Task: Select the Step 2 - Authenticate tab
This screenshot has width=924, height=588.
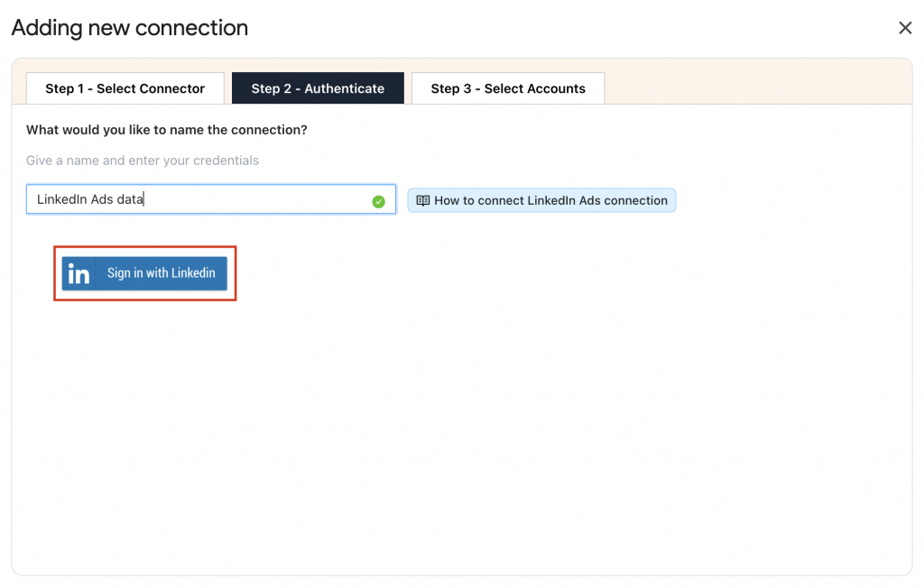Action: [x=318, y=88]
